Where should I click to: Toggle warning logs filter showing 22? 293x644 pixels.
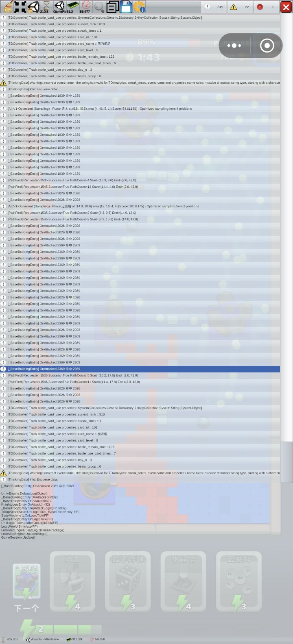point(240,7)
